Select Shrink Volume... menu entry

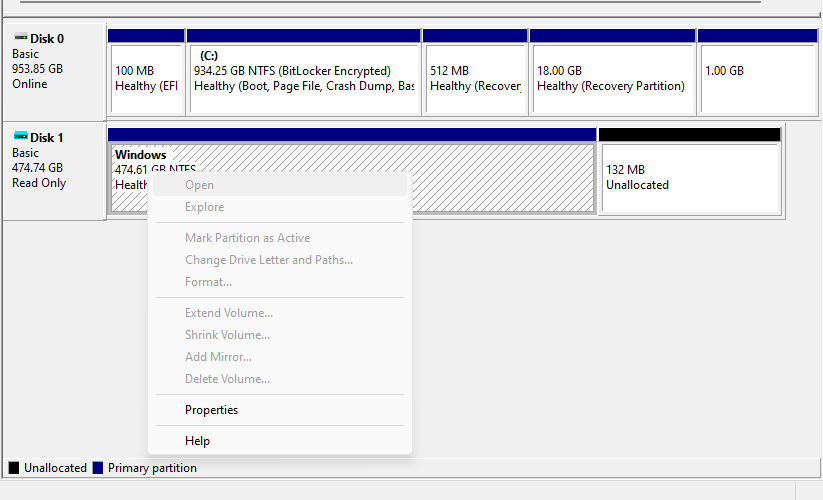[x=280, y=335]
